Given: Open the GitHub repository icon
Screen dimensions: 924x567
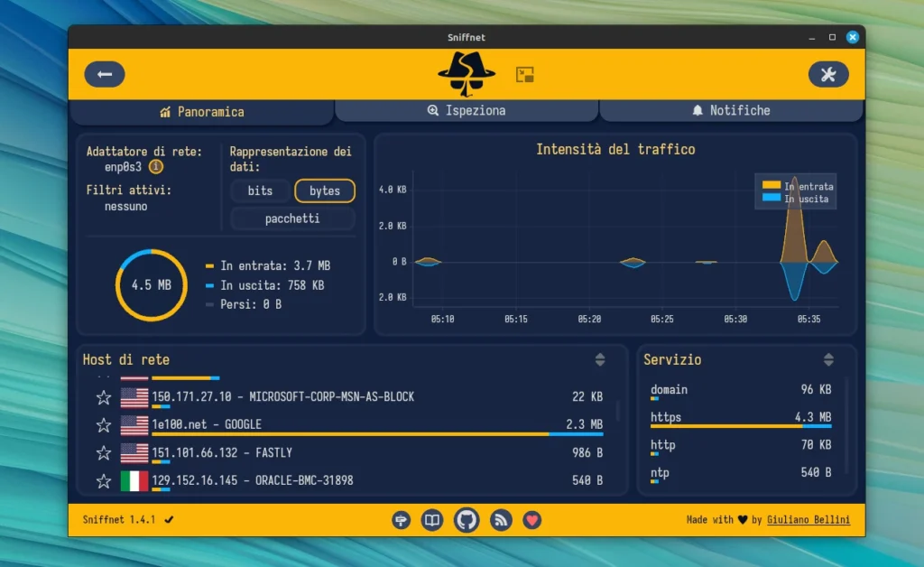Looking at the screenshot, I should click(467, 520).
